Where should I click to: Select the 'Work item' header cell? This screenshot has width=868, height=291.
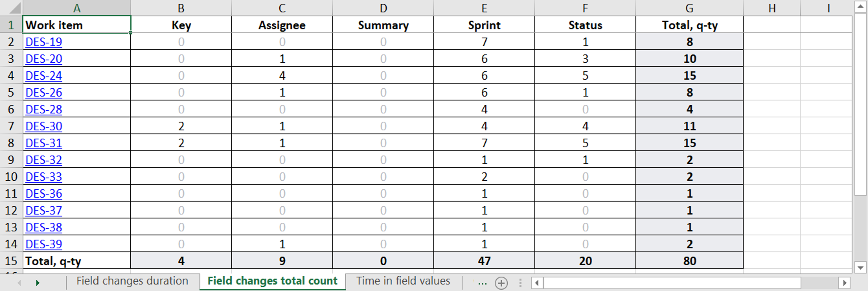point(76,25)
